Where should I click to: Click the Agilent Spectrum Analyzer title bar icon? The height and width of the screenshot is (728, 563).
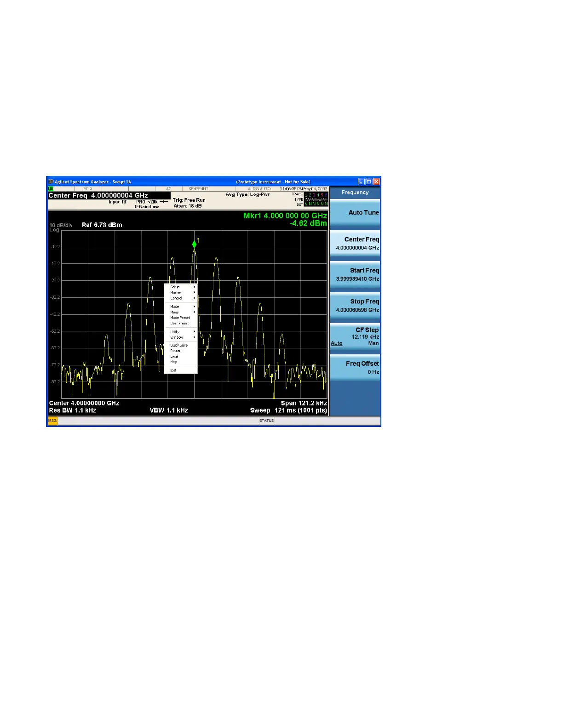(51, 182)
